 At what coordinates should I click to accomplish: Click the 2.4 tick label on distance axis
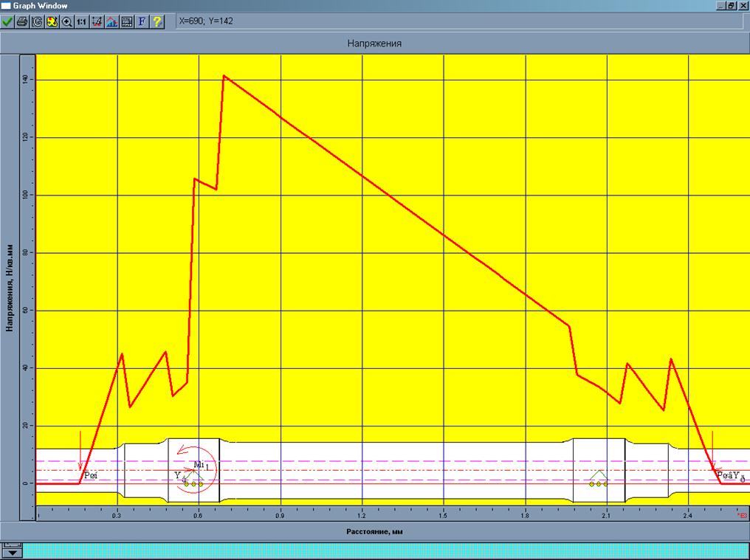click(688, 516)
